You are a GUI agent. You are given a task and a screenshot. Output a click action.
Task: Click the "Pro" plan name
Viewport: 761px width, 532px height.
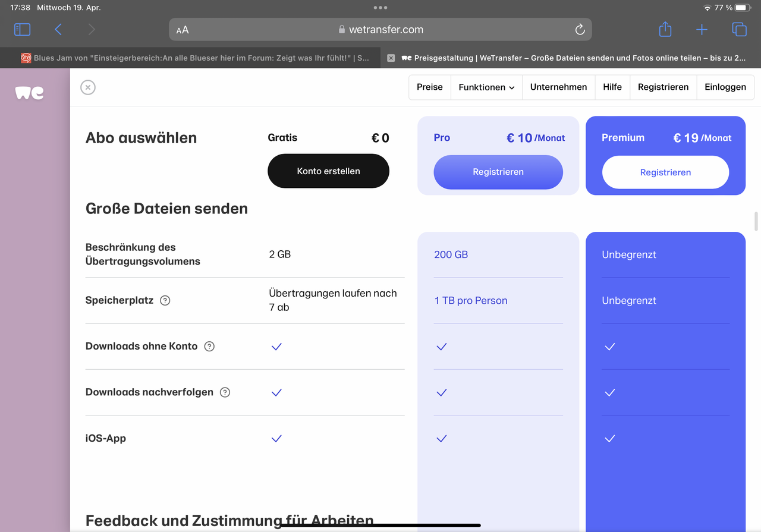coord(442,137)
